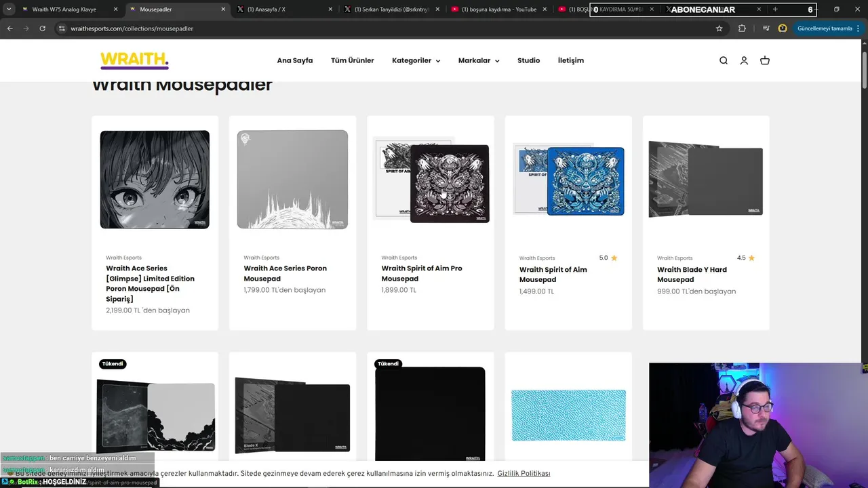Click the sold-out plain black mousepad image
The width and height of the screenshot is (868, 488).
coord(430,413)
